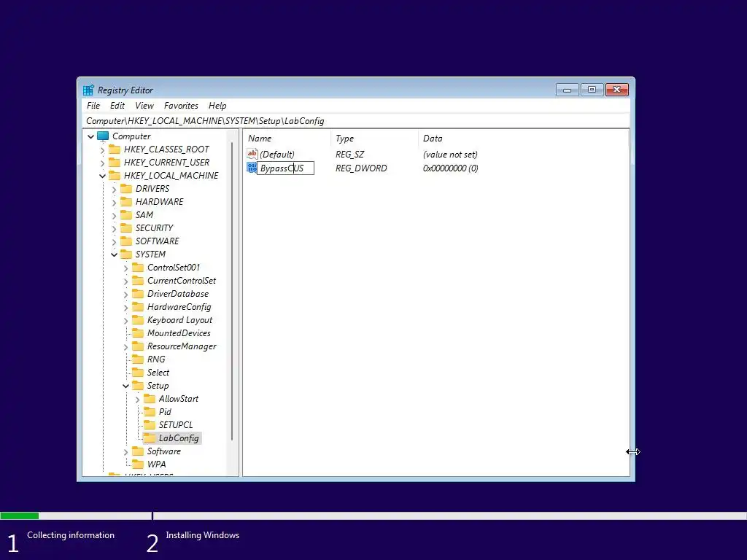Click the Computer icon in the tree
Image resolution: width=747 pixels, height=560 pixels.
click(x=103, y=136)
